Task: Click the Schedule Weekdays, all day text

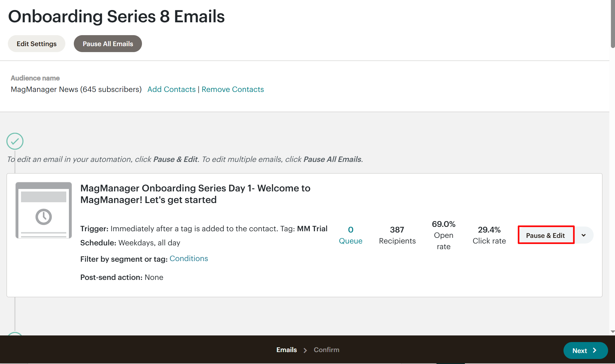Action: tap(130, 243)
